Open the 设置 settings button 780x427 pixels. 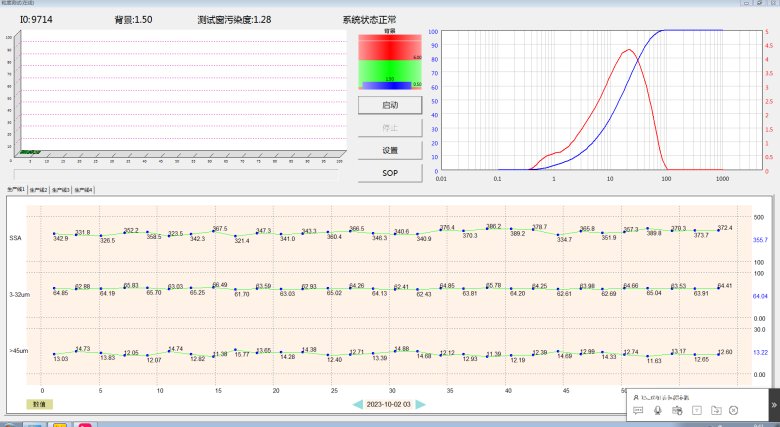(x=389, y=150)
